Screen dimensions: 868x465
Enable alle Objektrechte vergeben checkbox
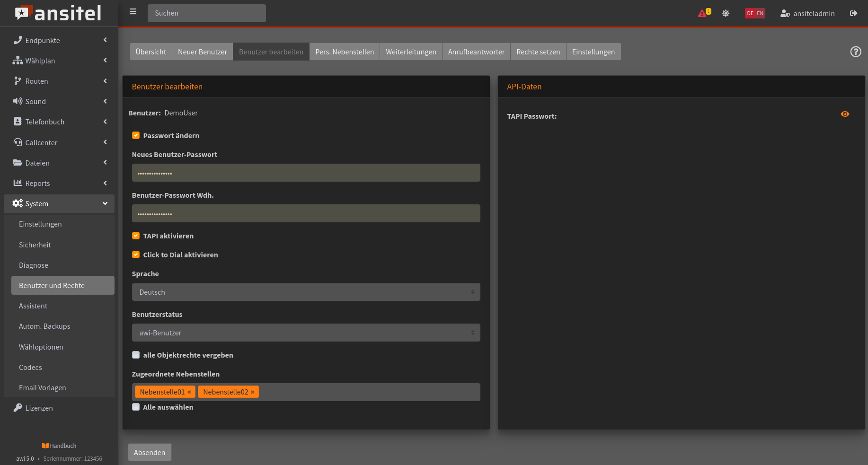click(x=136, y=355)
